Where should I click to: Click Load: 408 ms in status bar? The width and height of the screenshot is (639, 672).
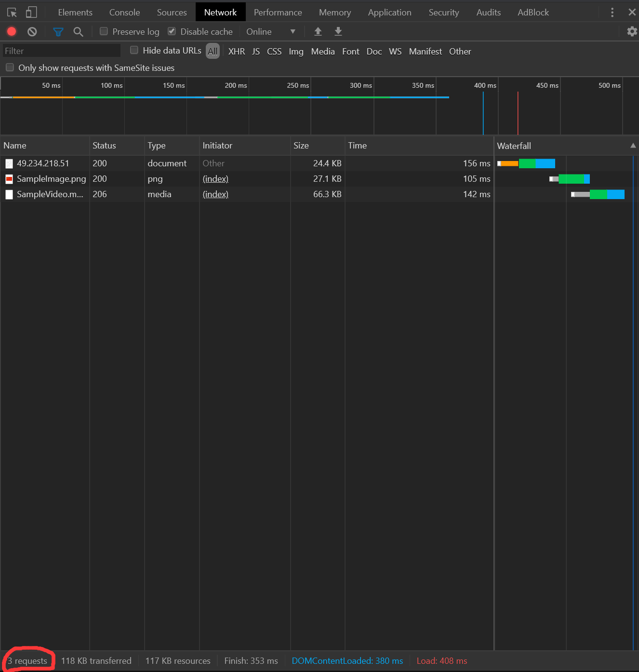click(442, 661)
